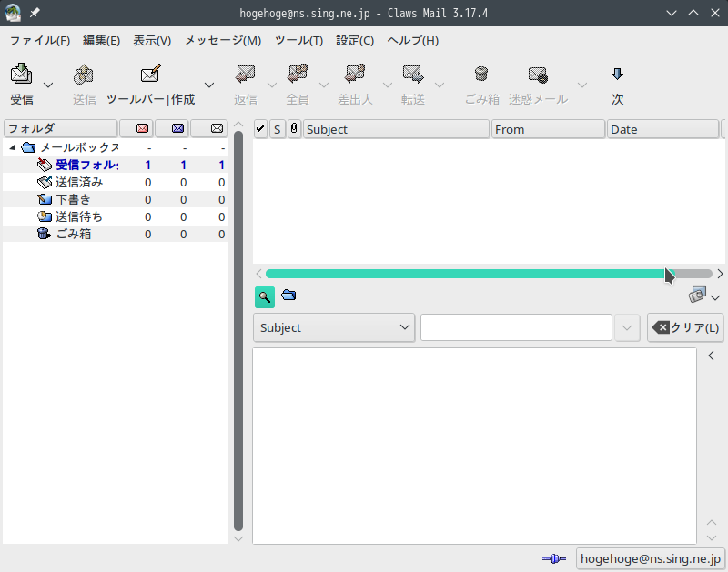Click the down chevron below the folder pane scrollbar

[238, 538]
